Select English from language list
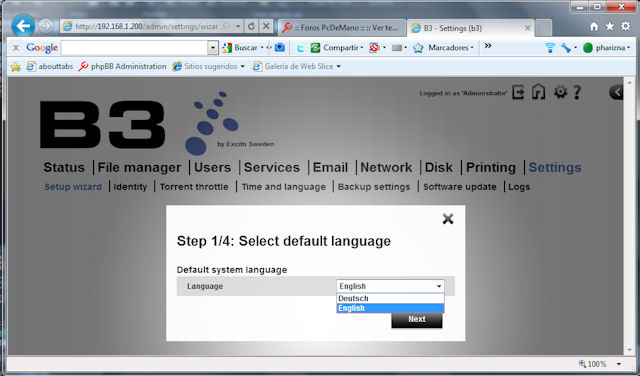The image size is (640, 376). 390,308
